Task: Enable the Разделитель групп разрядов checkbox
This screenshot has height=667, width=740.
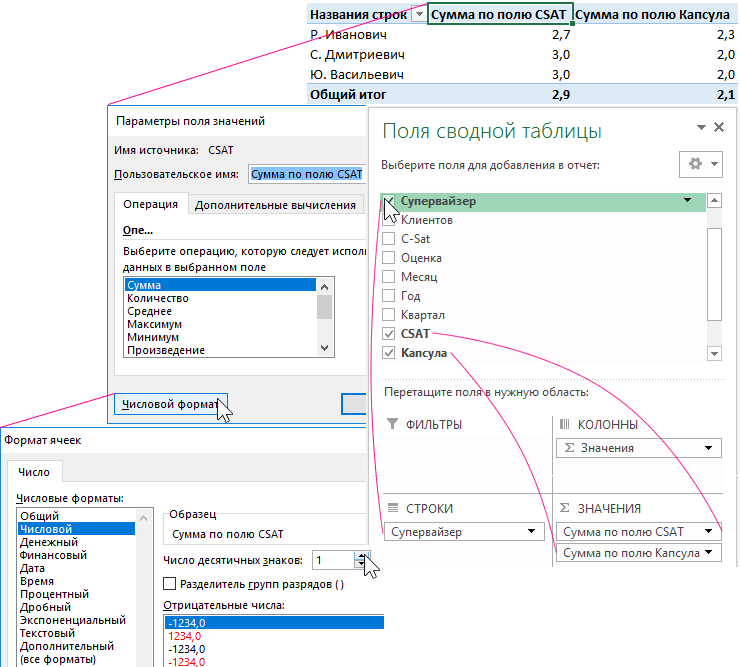Action: pyautogui.click(x=169, y=584)
